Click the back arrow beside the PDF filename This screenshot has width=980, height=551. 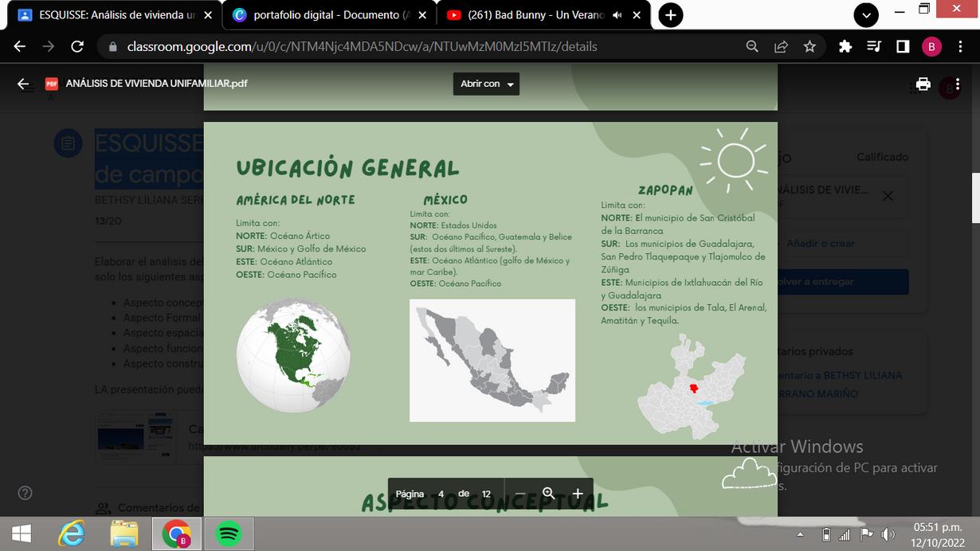(x=23, y=84)
